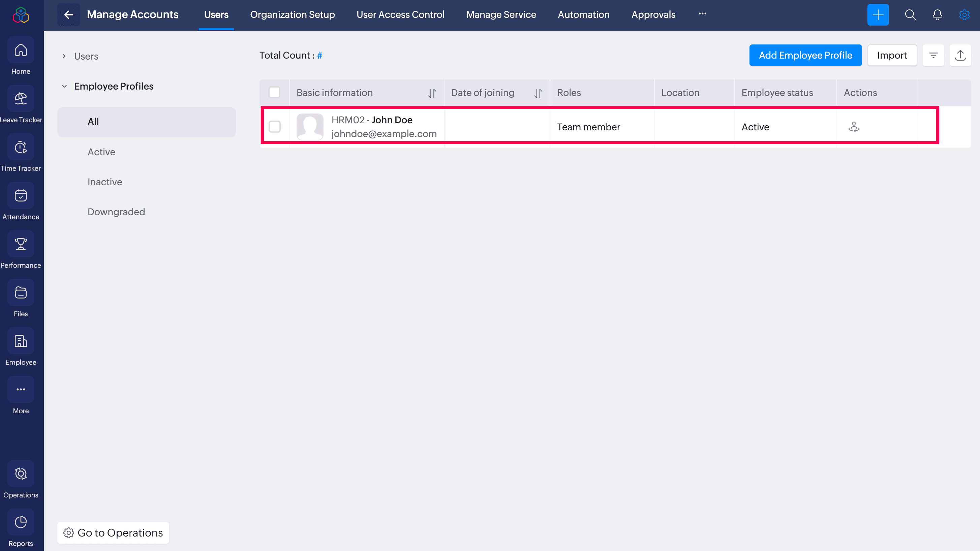
Task: Collapse the Employee Profiles section
Action: tap(64, 86)
